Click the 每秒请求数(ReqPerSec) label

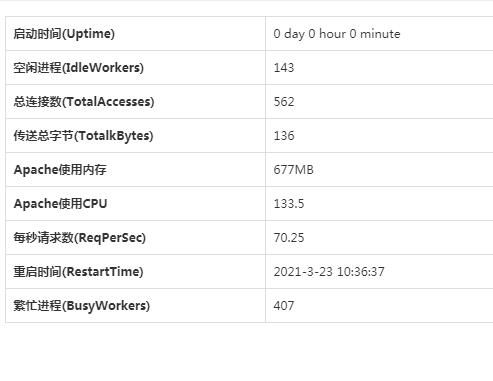click(x=80, y=238)
